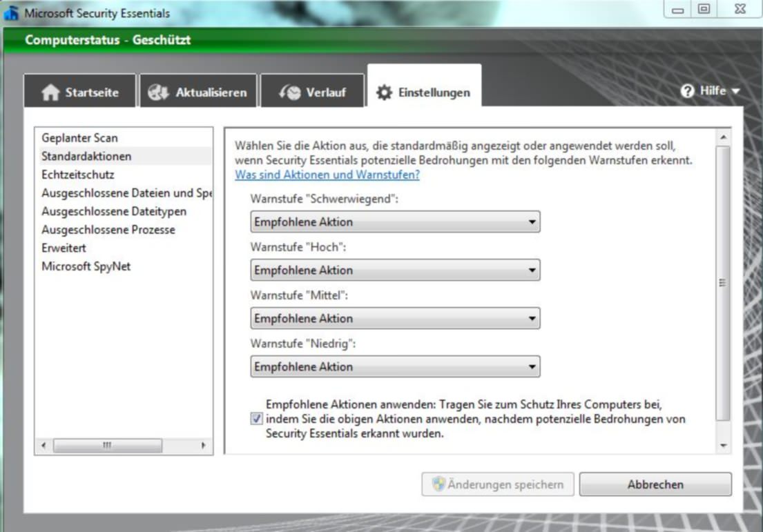Switch to the Aktualisieren tab

pyautogui.click(x=198, y=90)
